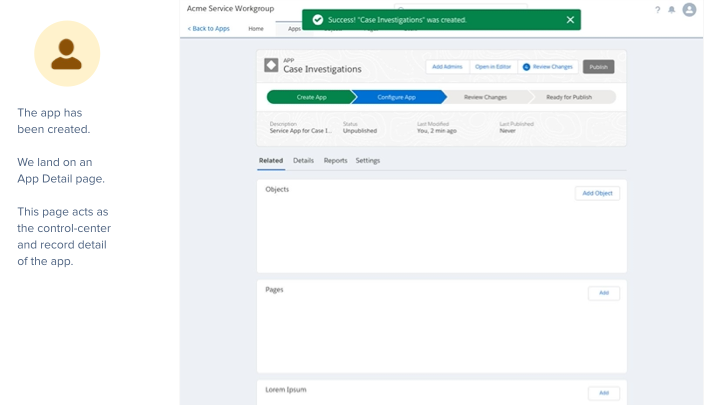720x405 pixels.
Task: Open the user profile avatar menu
Action: click(x=689, y=10)
